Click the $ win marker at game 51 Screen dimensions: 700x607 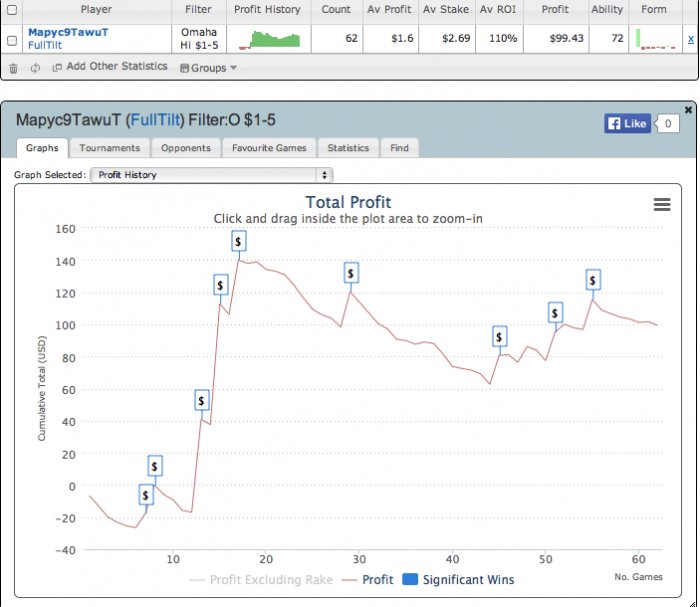pos(555,313)
